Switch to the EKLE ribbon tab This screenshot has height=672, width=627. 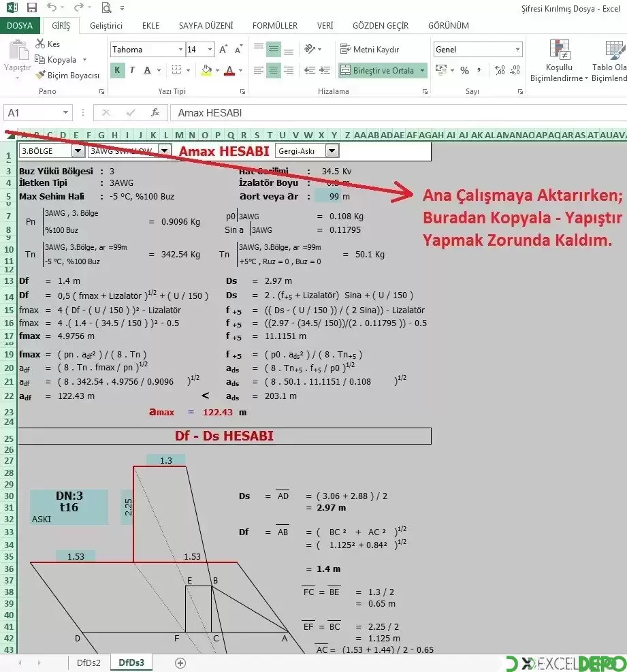click(x=150, y=26)
